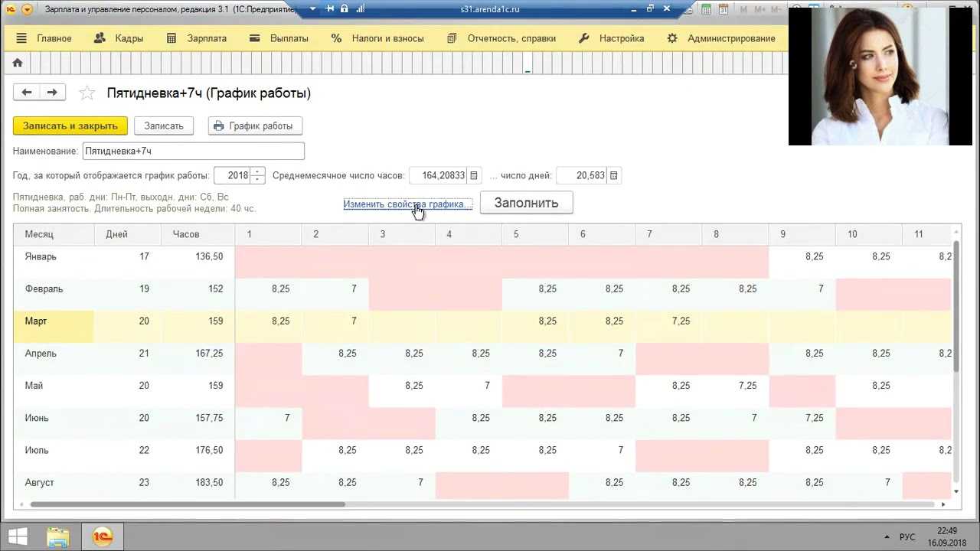Navigate back with the left arrow button
980x551 pixels.
point(26,93)
